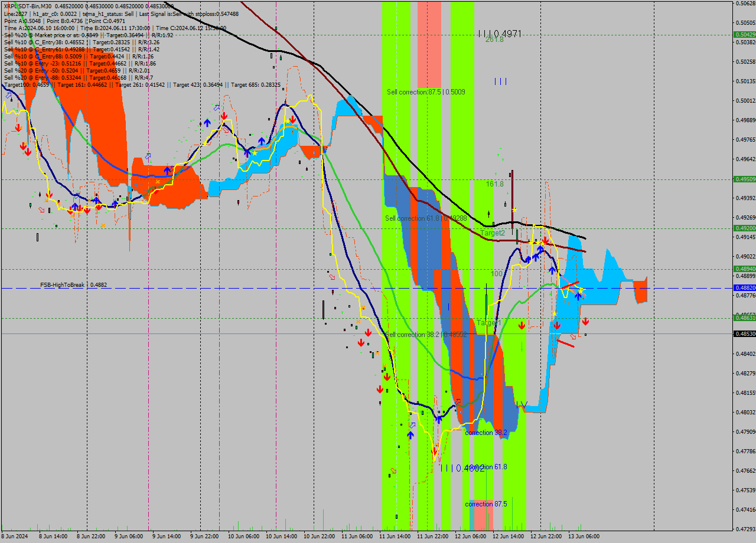This screenshot has width=756, height=543.
Task: Click the green 0.48940 price tag
Action: (x=744, y=269)
